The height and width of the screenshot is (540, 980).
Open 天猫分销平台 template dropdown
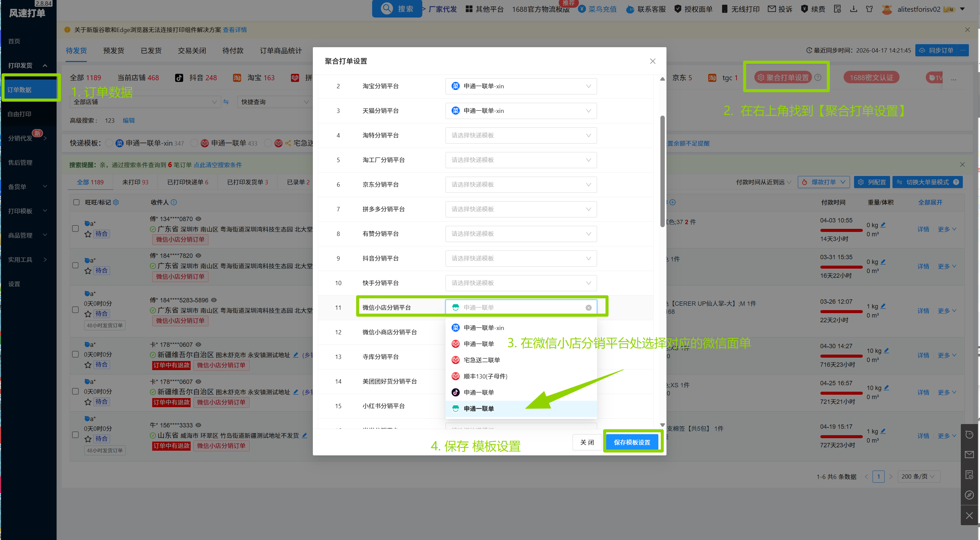[521, 111]
